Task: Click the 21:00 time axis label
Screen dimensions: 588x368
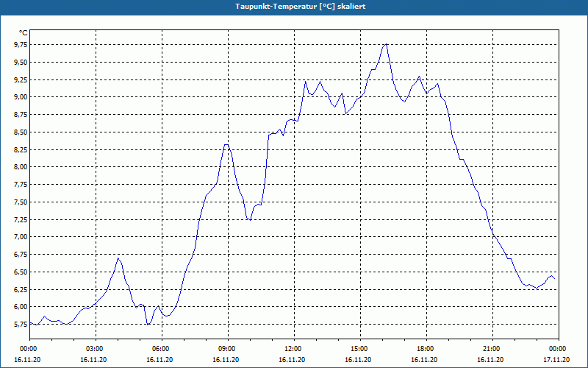Action: tap(492, 349)
